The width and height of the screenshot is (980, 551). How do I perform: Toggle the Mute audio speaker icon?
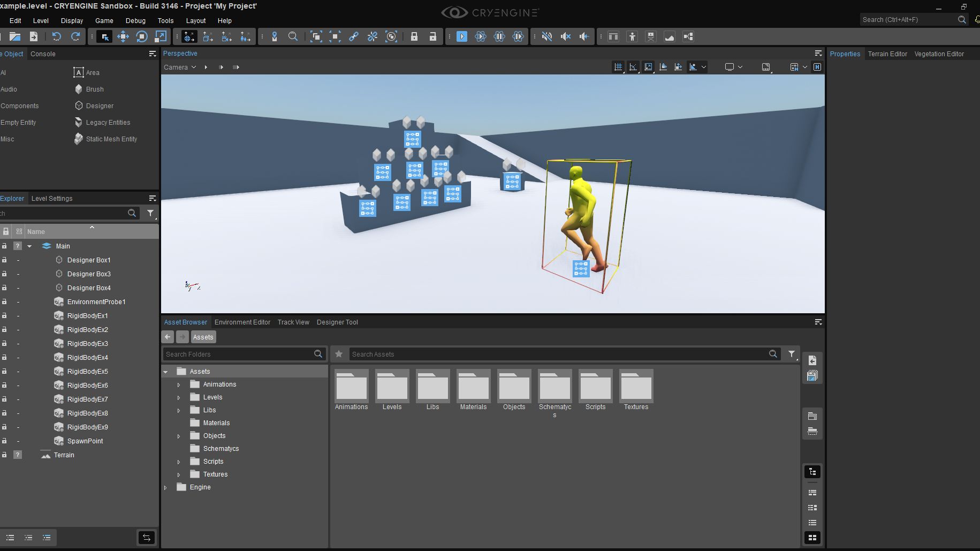coord(546,36)
